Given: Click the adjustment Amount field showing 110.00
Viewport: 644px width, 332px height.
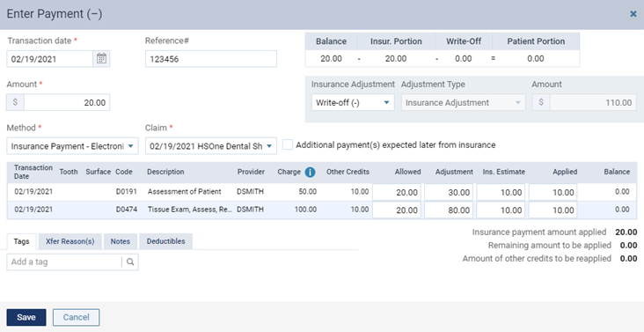Looking at the screenshot, I should (x=593, y=103).
